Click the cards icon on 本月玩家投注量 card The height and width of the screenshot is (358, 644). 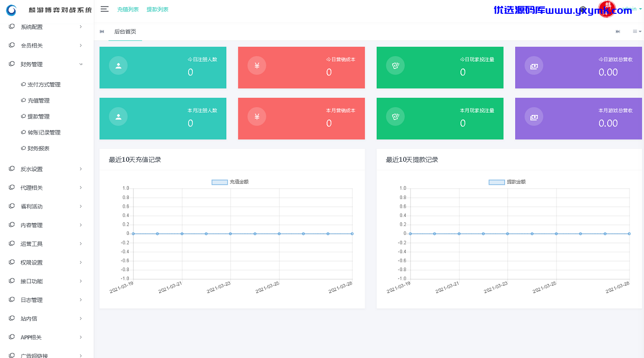tap(395, 116)
